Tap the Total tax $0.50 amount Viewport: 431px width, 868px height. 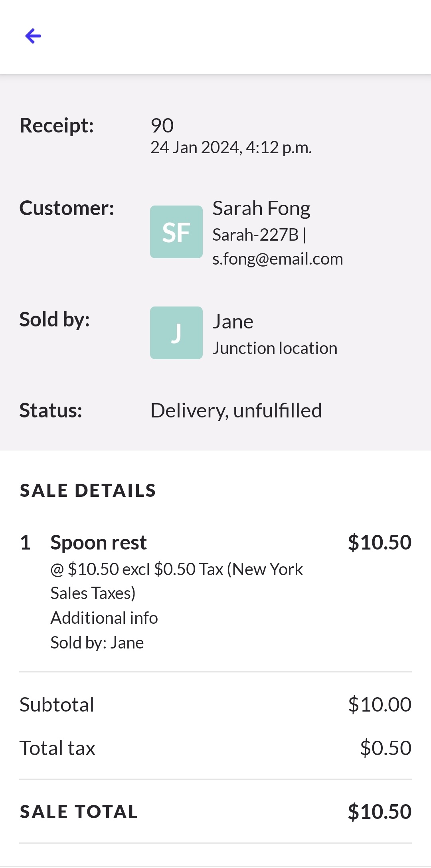[x=385, y=748]
